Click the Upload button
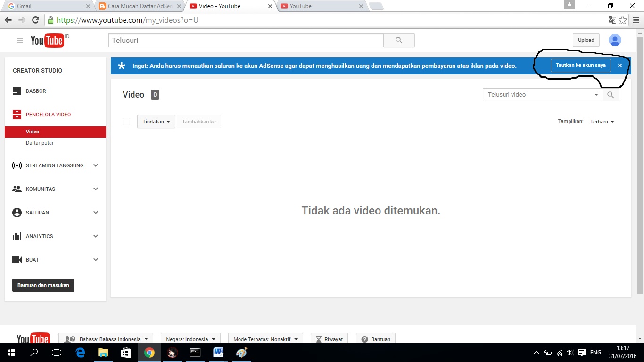This screenshot has width=644, height=362. tap(586, 41)
